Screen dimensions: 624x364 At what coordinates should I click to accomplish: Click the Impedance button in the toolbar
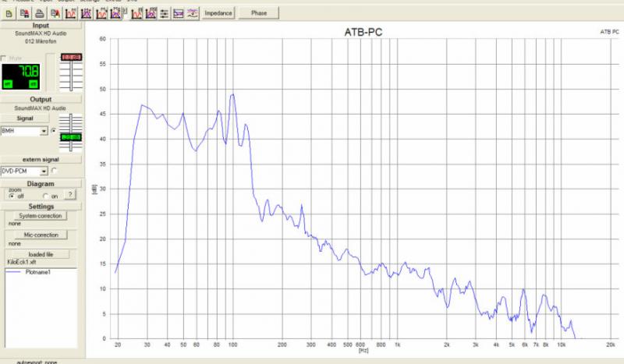click(x=218, y=13)
